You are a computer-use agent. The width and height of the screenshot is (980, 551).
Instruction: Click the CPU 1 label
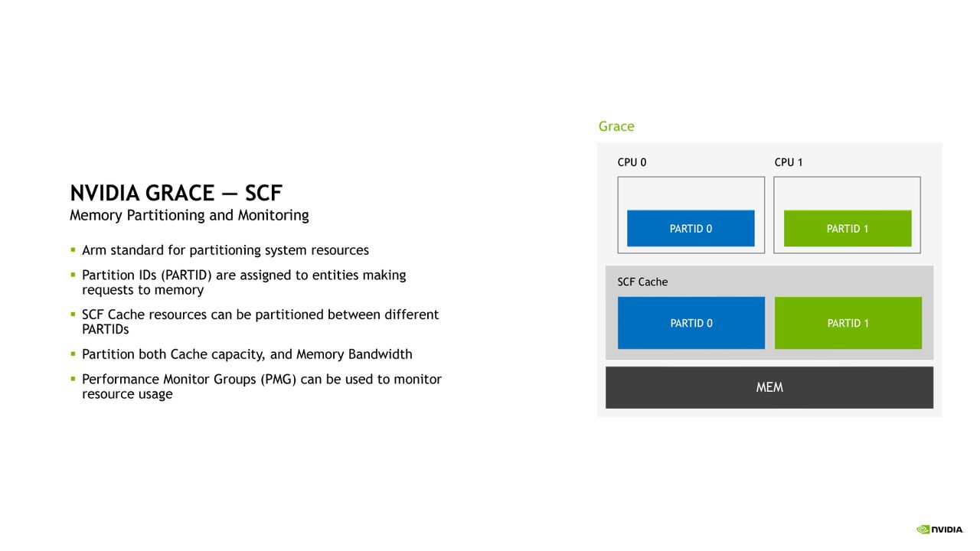789,162
